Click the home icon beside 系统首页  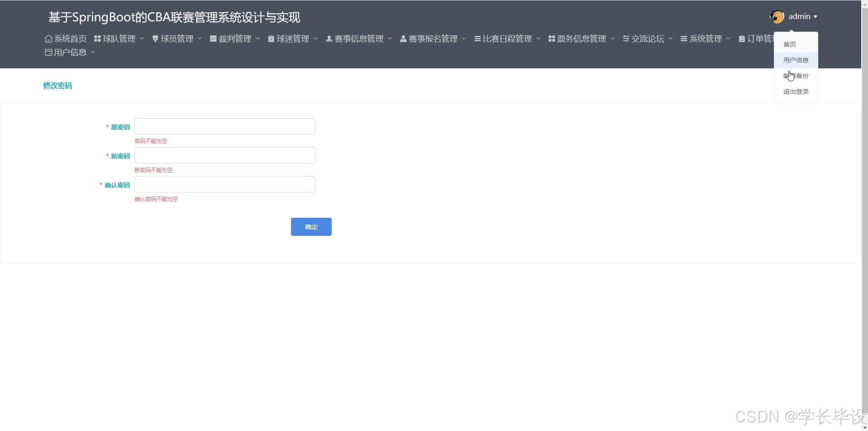tap(48, 39)
